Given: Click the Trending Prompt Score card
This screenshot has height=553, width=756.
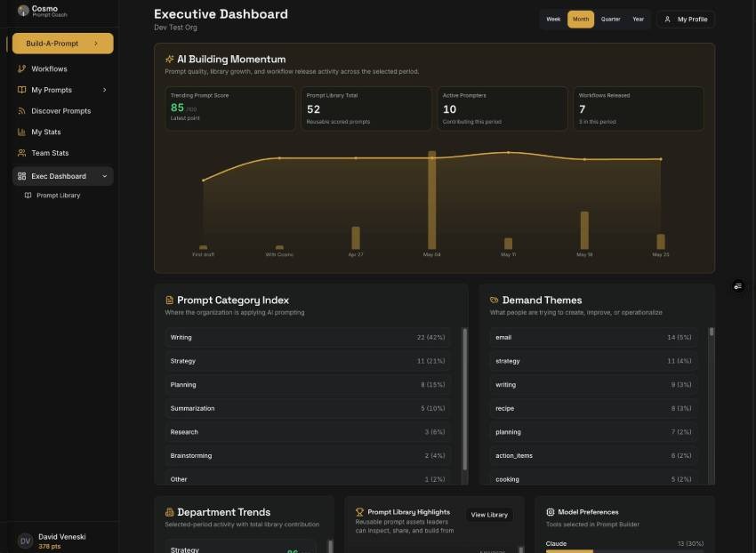Looking at the screenshot, I should pyautogui.click(x=230, y=108).
